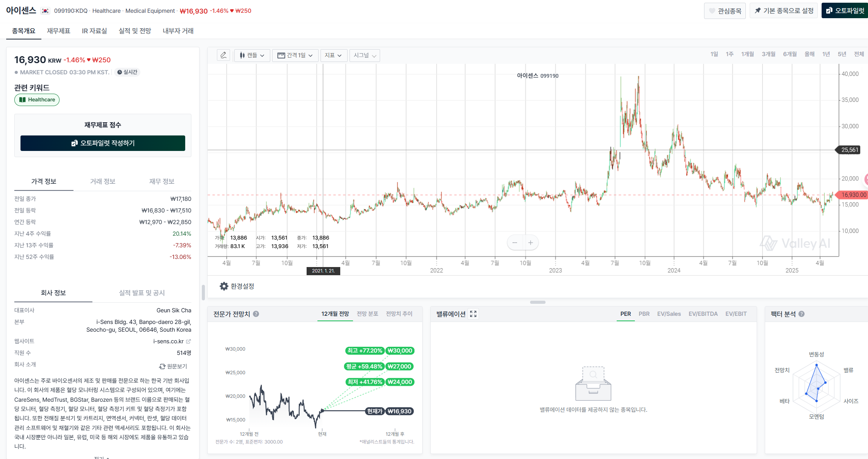The height and width of the screenshot is (459, 868).
Task: Open the 간격 1일 interval dropdown
Action: pyautogui.click(x=295, y=55)
